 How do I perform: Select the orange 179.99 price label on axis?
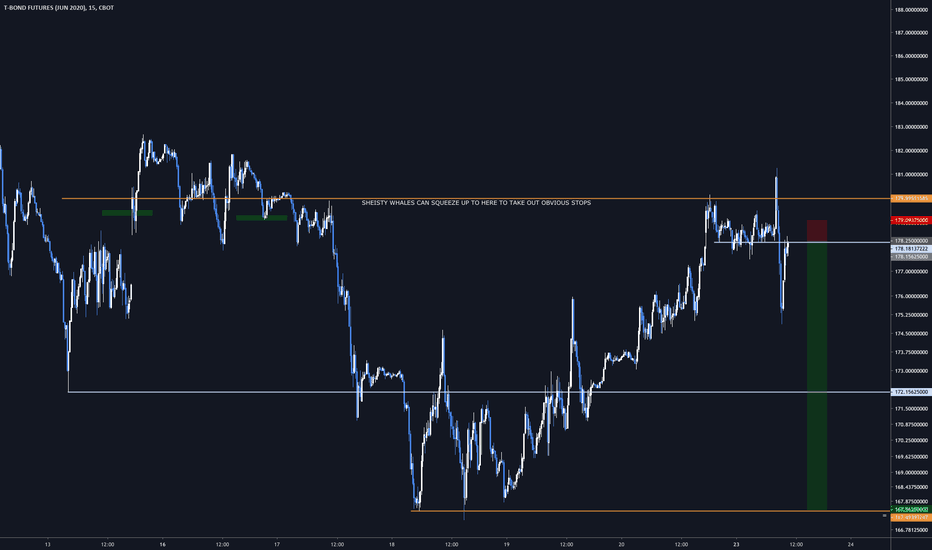pos(911,199)
